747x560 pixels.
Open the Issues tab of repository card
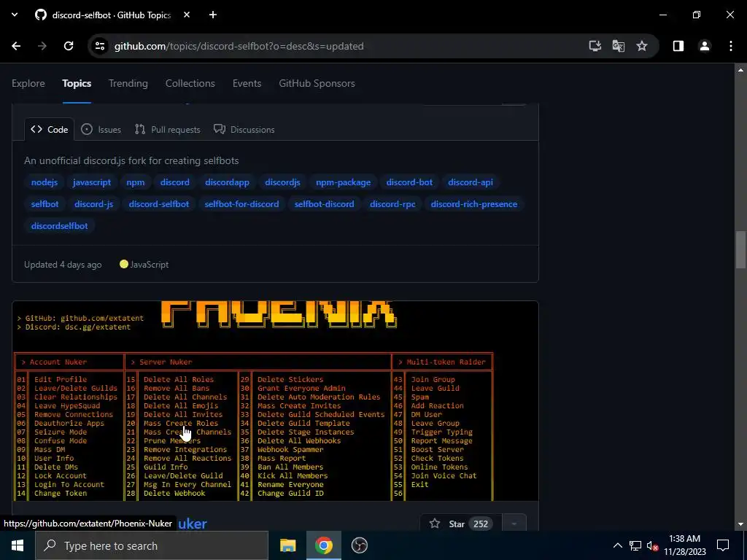point(101,130)
